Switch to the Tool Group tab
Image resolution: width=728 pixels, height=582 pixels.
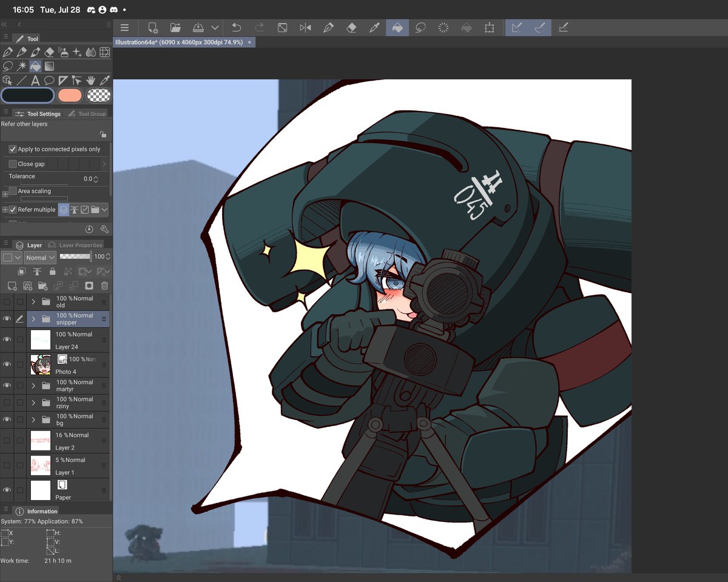pyautogui.click(x=87, y=113)
